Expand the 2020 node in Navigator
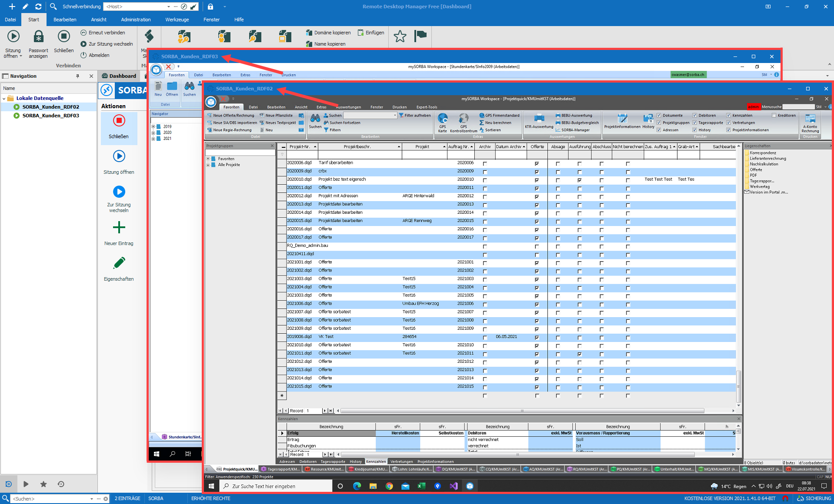This screenshot has height=504, width=834. pos(153,133)
